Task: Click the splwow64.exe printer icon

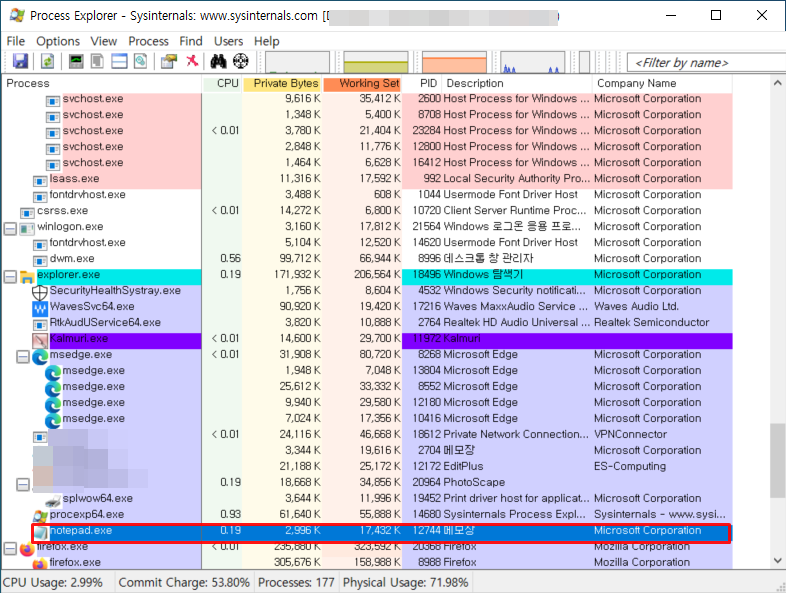Action: click(x=53, y=501)
